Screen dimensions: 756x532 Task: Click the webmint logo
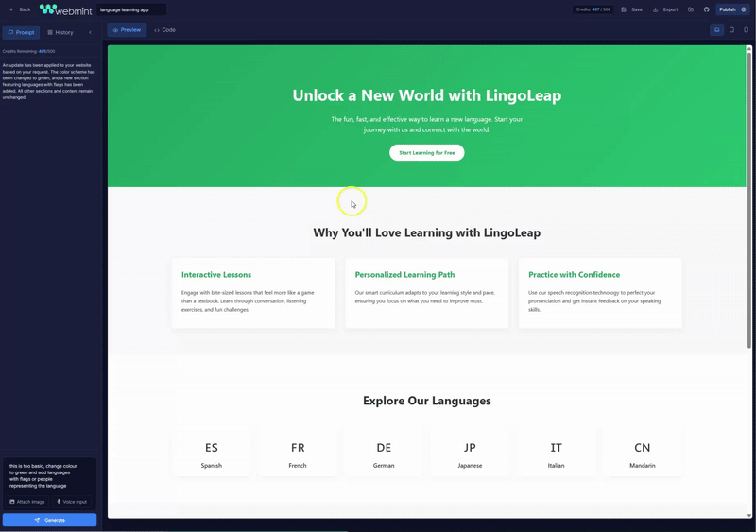(x=66, y=9)
